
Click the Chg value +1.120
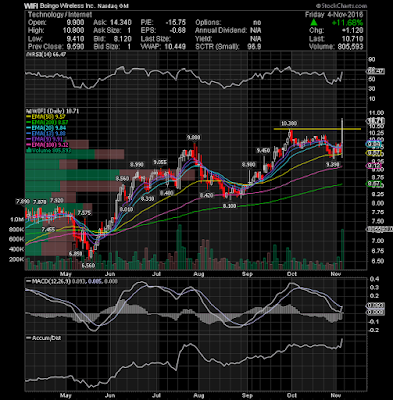(x=352, y=31)
